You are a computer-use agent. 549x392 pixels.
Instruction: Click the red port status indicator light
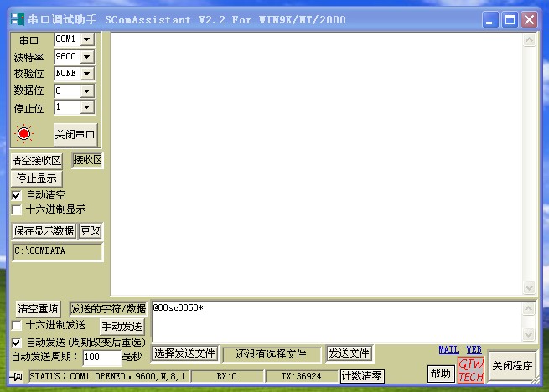(x=23, y=133)
